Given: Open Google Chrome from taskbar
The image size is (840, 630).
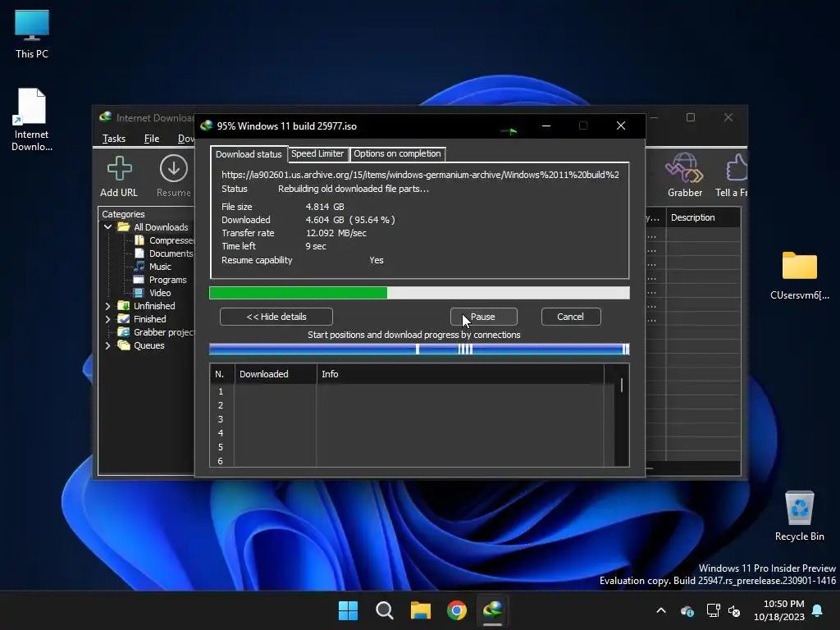Looking at the screenshot, I should point(456,610).
